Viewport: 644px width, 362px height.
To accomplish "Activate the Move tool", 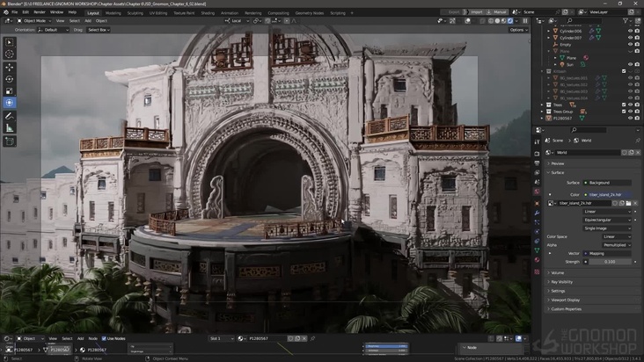I will coord(10,68).
